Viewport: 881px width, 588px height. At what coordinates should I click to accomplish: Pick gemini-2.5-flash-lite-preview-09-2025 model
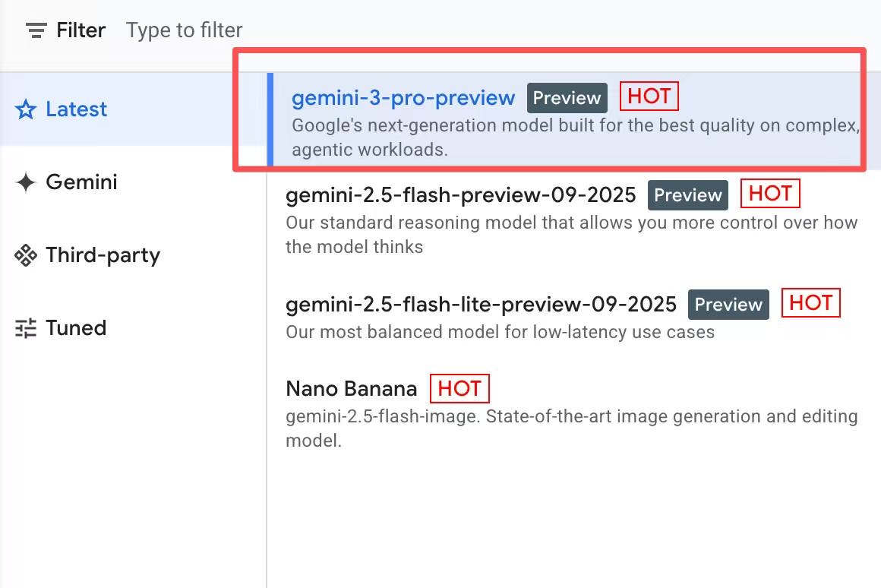481,305
